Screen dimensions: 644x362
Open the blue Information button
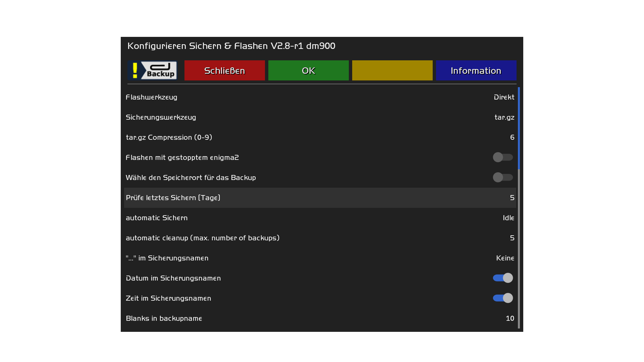pyautogui.click(x=476, y=70)
